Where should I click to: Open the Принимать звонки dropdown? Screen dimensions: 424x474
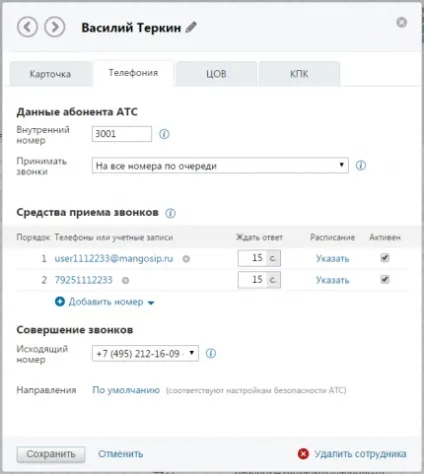point(220,165)
